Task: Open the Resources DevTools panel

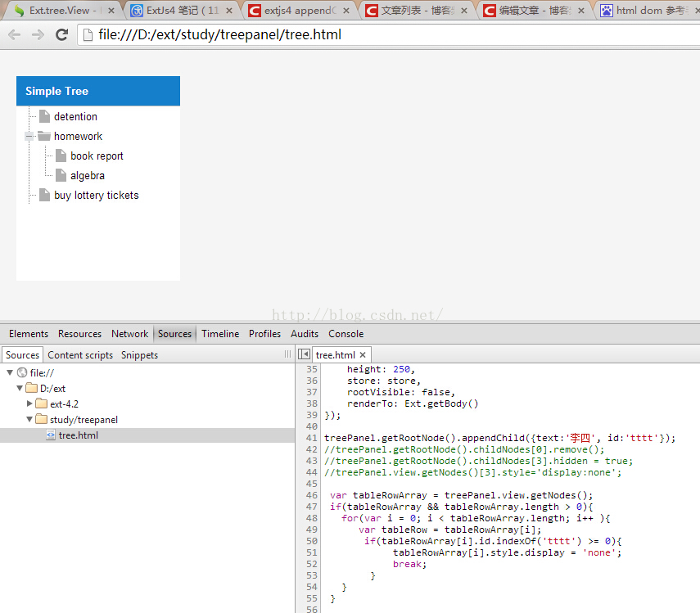Action: [80, 334]
